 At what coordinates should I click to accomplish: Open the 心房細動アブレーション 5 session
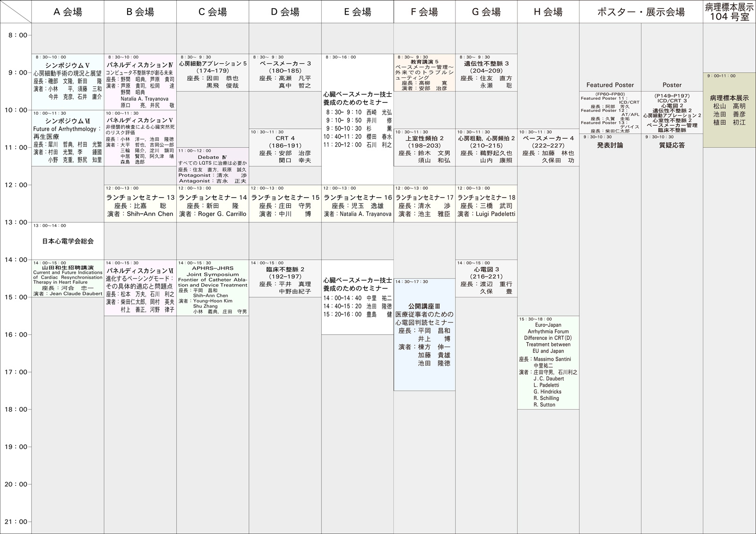(x=213, y=72)
